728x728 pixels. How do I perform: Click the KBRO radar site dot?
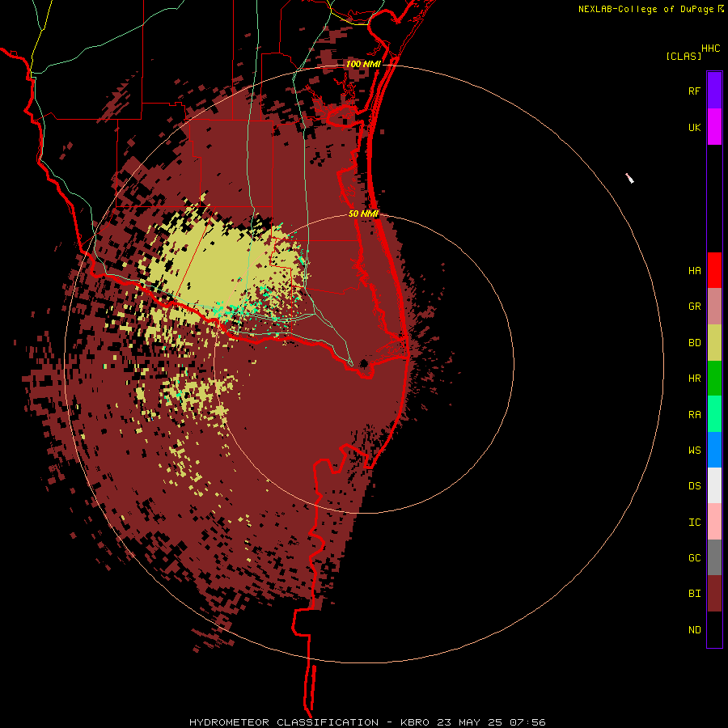coord(364,363)
